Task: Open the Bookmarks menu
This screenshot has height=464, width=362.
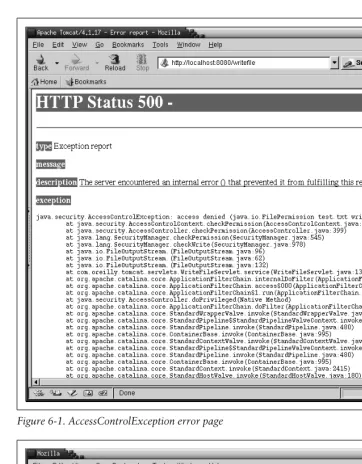Action: click(128, 45)
